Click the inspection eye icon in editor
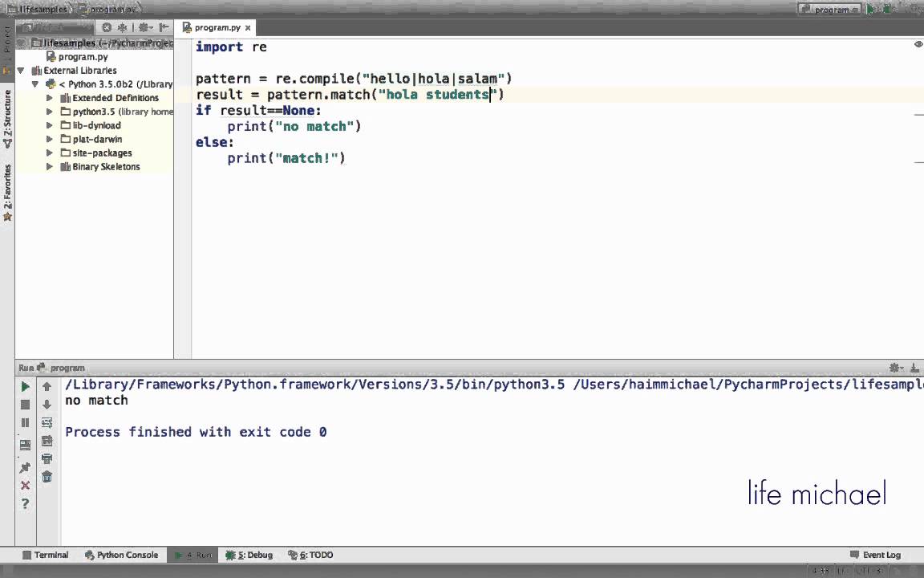 (x=918, y=44)
